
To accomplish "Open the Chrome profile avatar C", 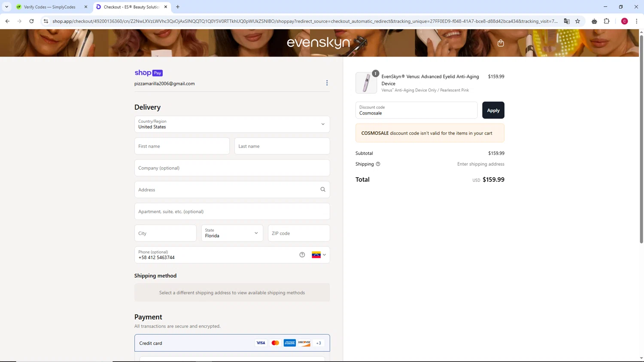I will (x=625, y=21).
